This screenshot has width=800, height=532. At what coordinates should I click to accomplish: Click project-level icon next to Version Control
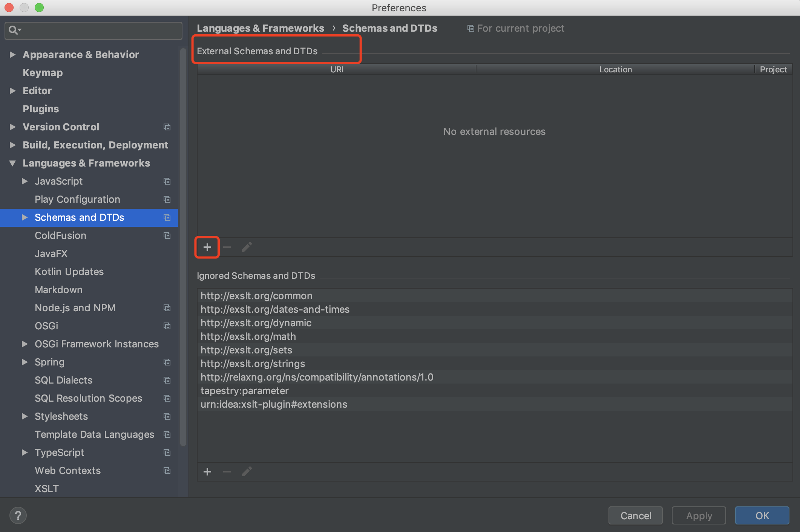[x=167, y=127]
